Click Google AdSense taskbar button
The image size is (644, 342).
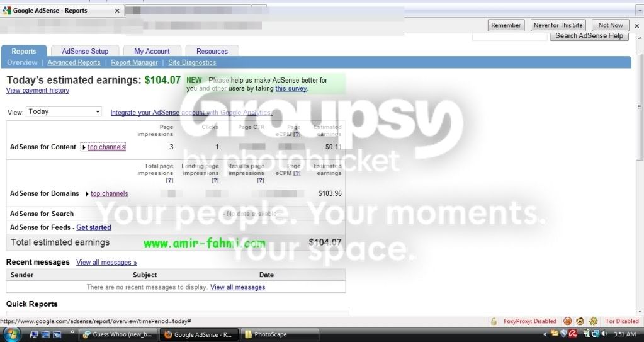tap(199, 334)
